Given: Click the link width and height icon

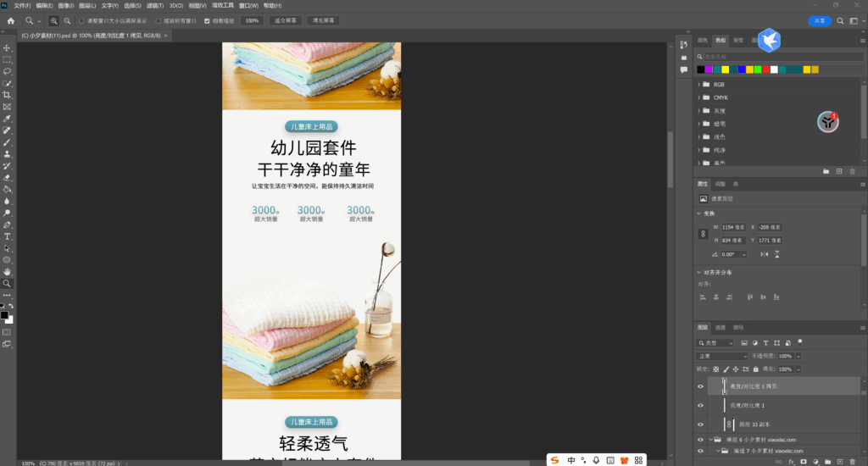Looking at the screenshot, I should point(703,234).
